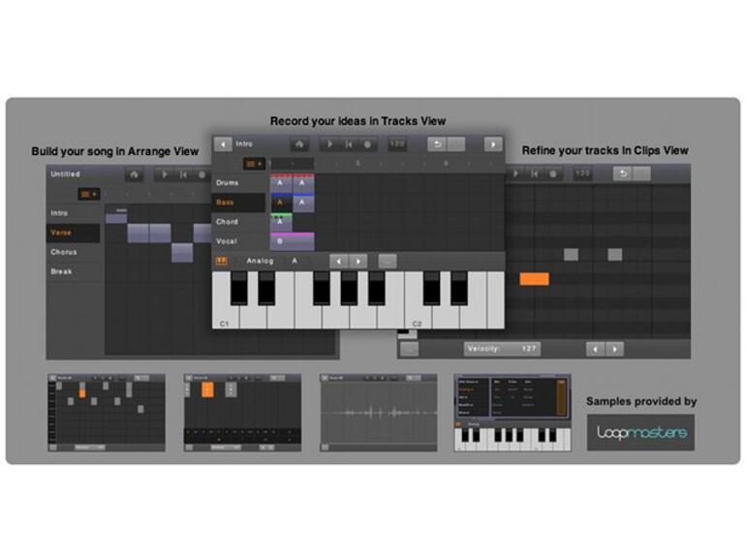Start playback in Clips View
The height and width of the screenshot is (560, 746).
coord(515,174)
